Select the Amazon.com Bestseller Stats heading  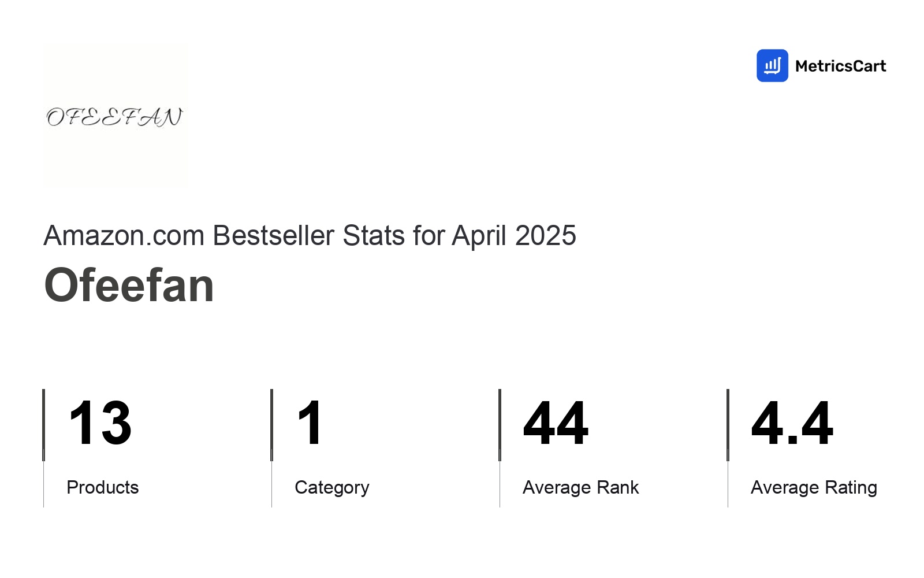[x=310, y=235]
